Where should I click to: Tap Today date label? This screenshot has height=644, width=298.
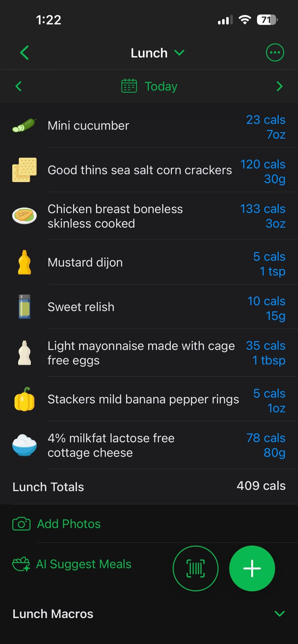pyautogui.click(x=161, y=86)
